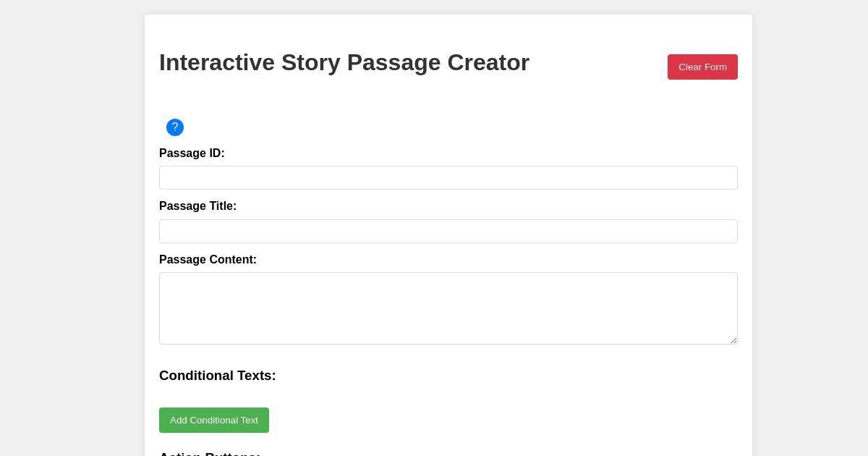Click inside the Passage Title field
Viewport: 868px width, 456px height.
click(x=448, y=231)
